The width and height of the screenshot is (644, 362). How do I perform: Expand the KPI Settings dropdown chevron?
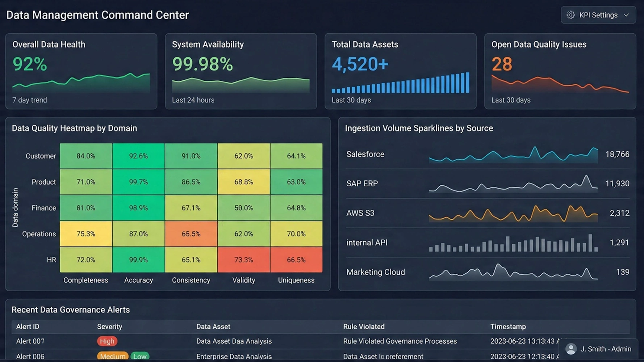point(626,15)
